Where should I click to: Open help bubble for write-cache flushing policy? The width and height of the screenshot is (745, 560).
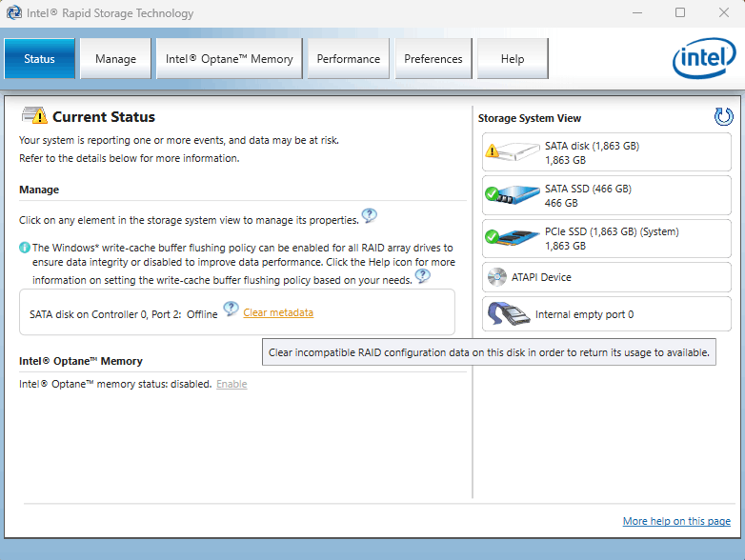click(422, 276)
